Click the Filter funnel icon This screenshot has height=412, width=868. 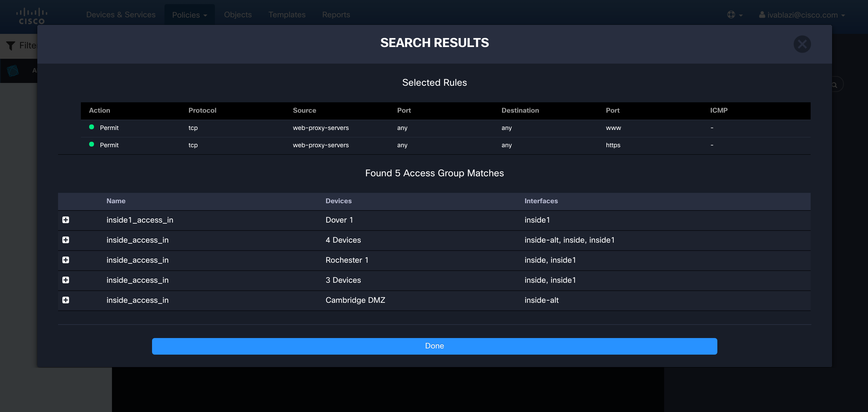(x=11, y=46)
